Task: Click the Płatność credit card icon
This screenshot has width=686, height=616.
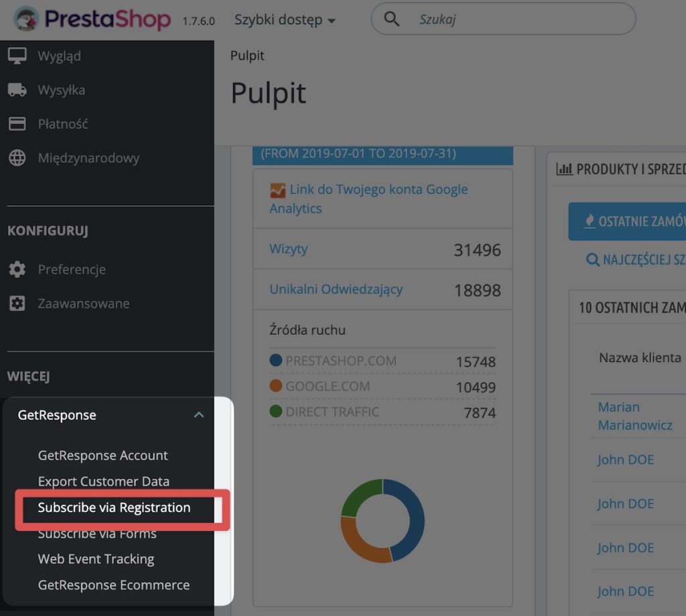Action: pyautogui.click(x=17, y=124)
